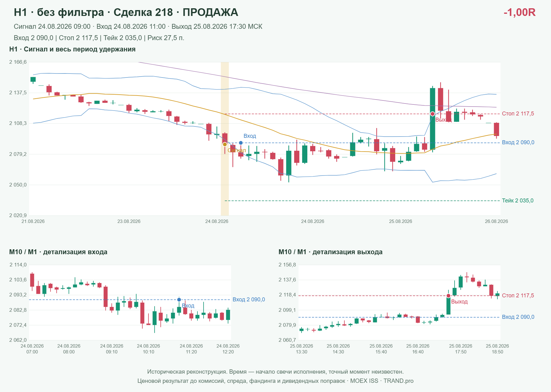Viewport: 551px width, 392px height.
Task: Click heading 'M10 / M1 · детализация входа'
Action: (x=58, y=252)
